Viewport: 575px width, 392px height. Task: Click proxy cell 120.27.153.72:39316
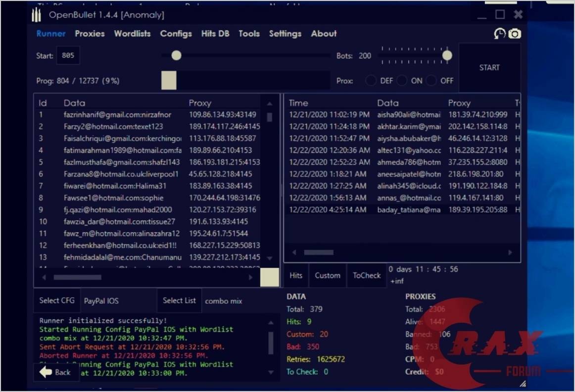coord(223,210)
